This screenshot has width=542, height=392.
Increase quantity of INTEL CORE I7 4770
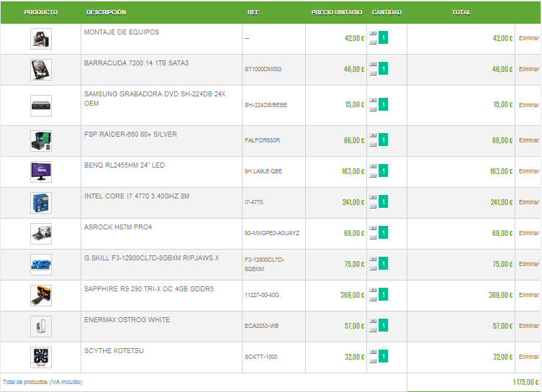coord(373,198)
